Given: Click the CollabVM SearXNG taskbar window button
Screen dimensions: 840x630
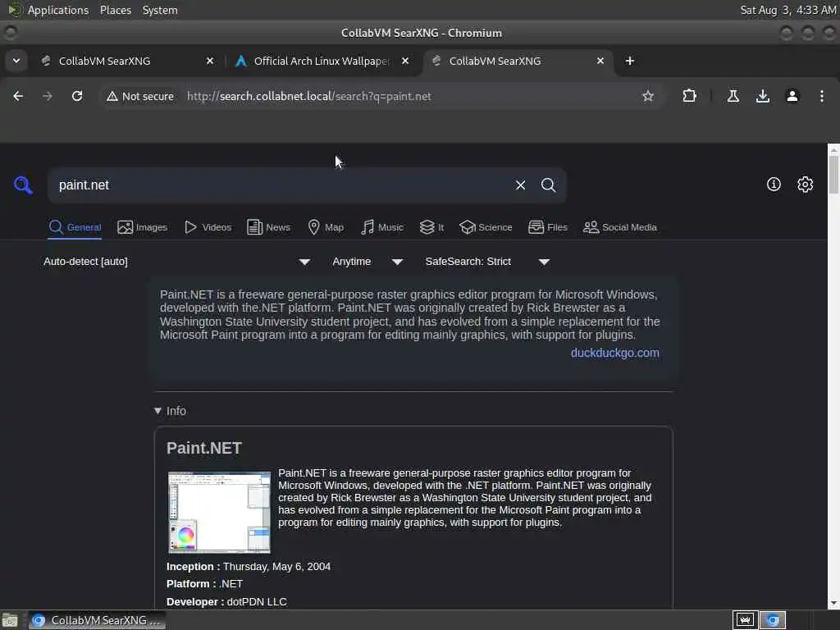Looking at the screenshot, I should 97,620.
